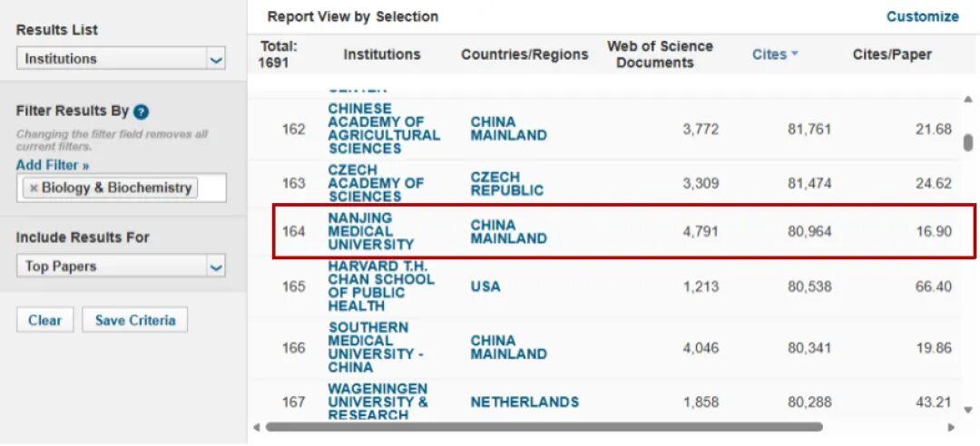Click the filter input field beside the tag
The image size is (980, 446).
(x=211, y=188)
